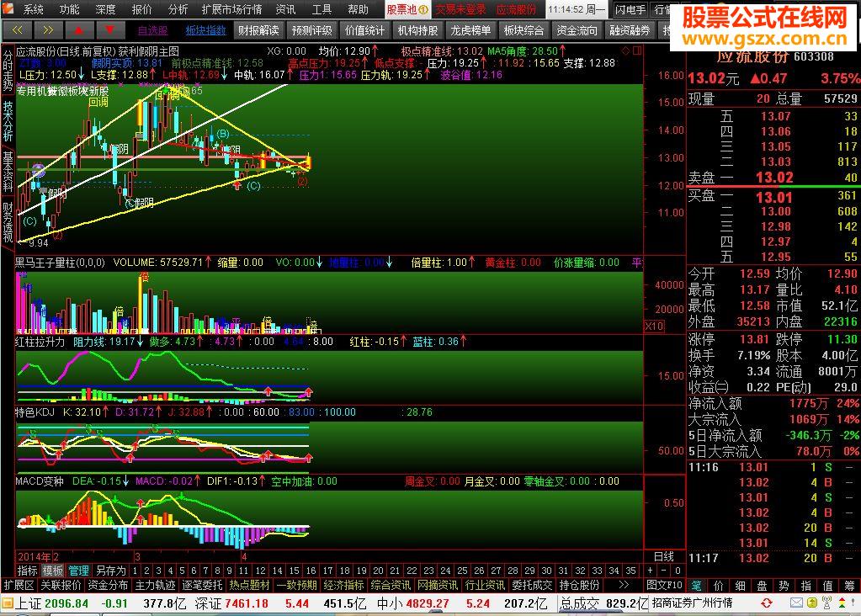Click 另存为 to save template
Image resolution: width=861 pixels, height=616 pixels.
tap(111, 571)
